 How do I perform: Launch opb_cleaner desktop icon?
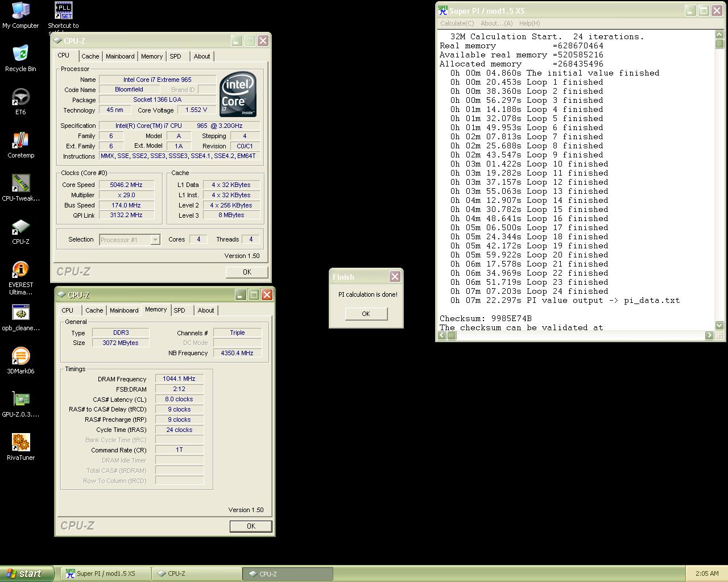20,318
